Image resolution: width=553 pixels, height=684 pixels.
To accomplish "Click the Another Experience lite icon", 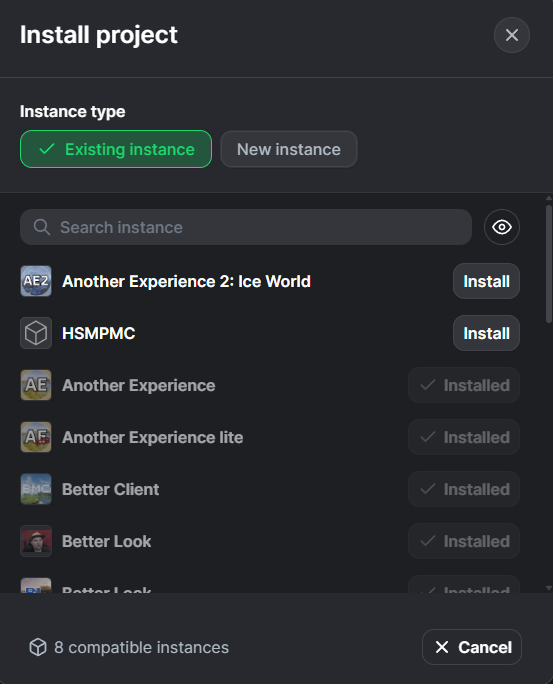I will click(36, 437).
